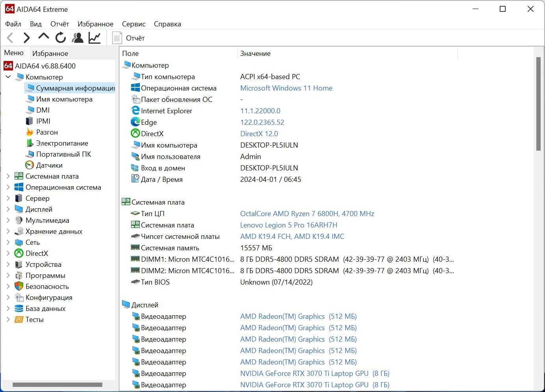Click the База данных database icon

19,309
